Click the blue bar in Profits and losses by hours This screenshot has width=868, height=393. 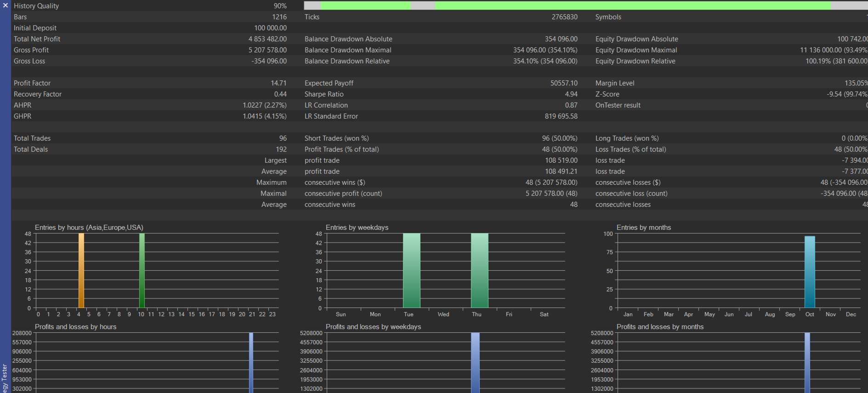point(251,362)
